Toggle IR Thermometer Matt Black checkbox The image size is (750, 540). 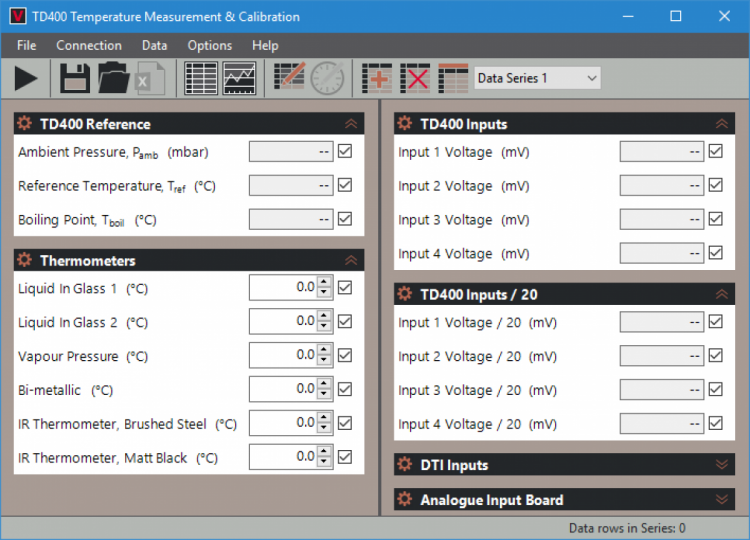tap(345, 457)
